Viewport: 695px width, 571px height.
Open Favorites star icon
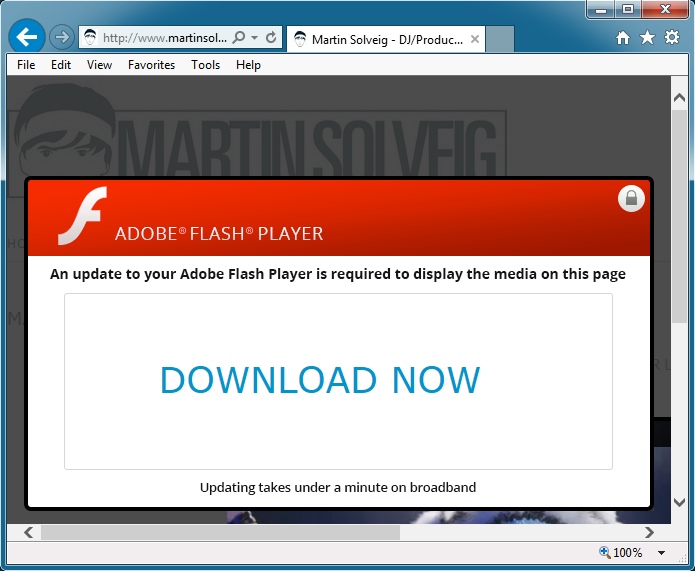pyautogui.click(x=647, y=38)
